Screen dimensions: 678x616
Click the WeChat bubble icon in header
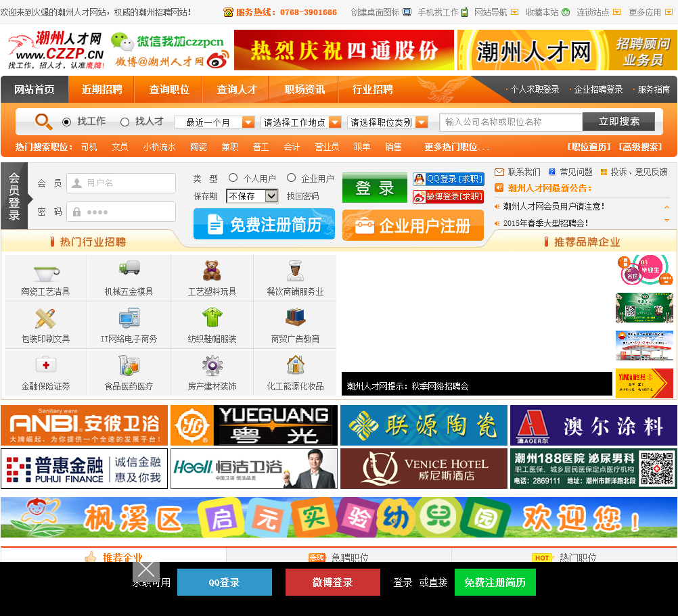coord(122,41)
